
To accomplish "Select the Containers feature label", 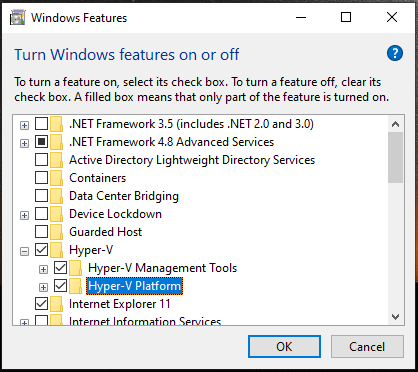I will (x=97, y=178).
